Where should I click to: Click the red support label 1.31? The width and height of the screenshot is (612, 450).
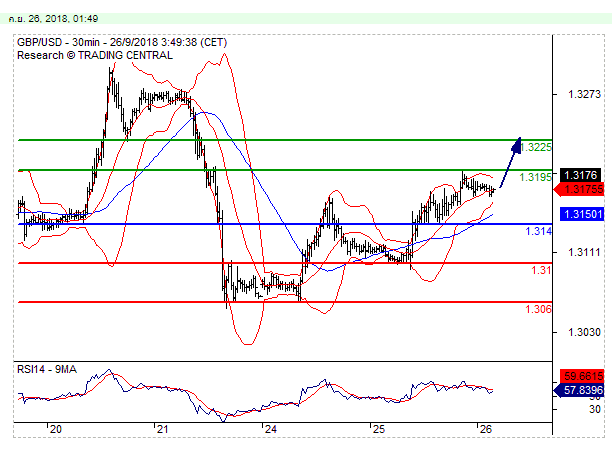pos(541,270)
